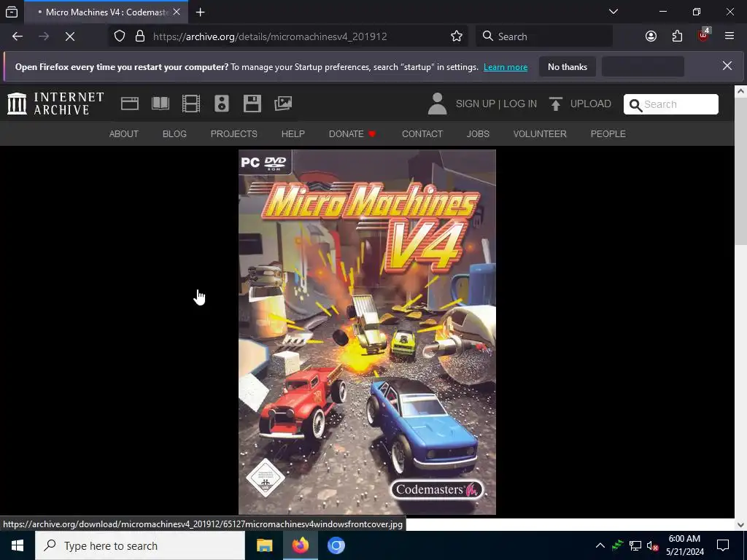Viewport: 747px width, 560px height.
Task: Open the CONTACT page
Action: 422,134
